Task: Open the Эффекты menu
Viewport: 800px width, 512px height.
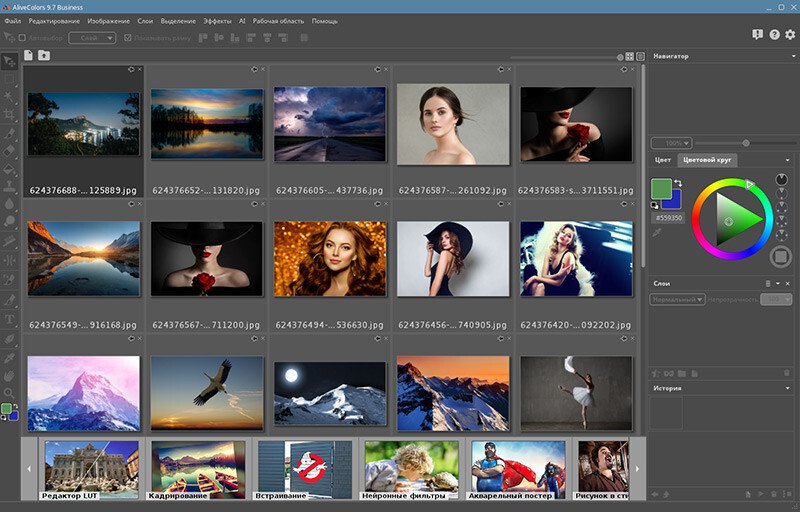Action: (217, 20)
